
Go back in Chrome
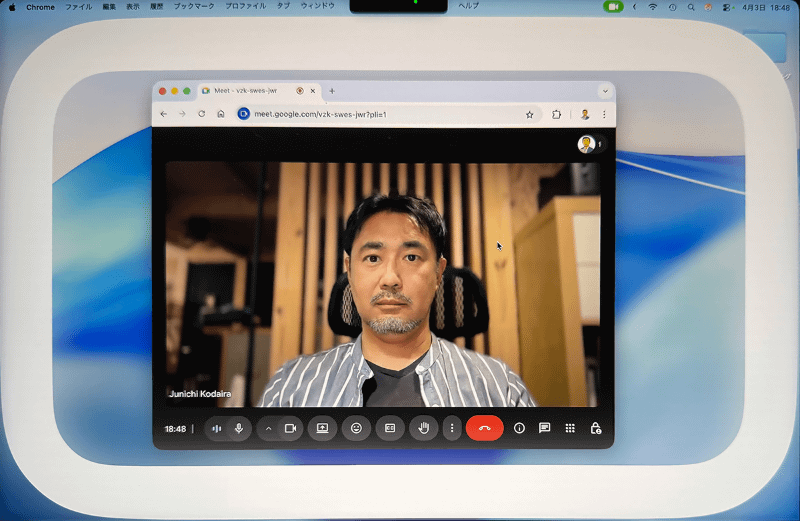click(164, 114)
